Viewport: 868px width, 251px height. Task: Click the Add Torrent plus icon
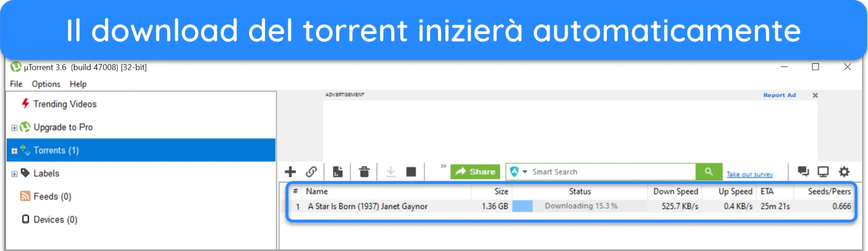290,172
